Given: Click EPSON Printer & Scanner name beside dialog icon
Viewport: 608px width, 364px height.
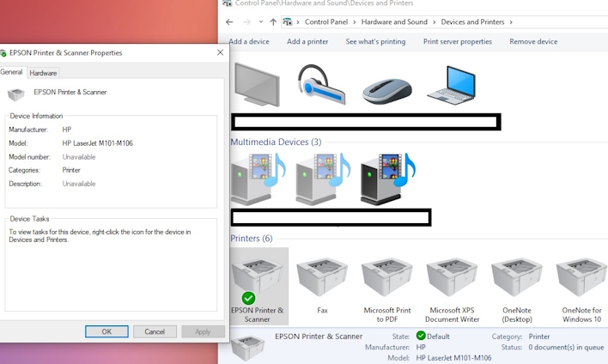Looking at the screenshot, I should pyautogui.click(x=70, y=92).
